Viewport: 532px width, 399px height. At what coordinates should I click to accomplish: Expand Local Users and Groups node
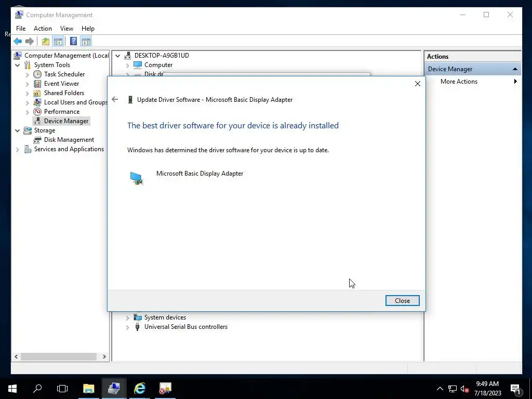click(x=28, y=102)
